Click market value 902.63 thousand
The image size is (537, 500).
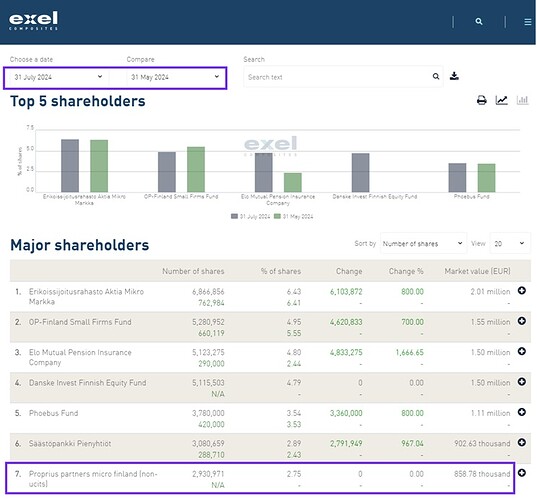click(482, 443)
